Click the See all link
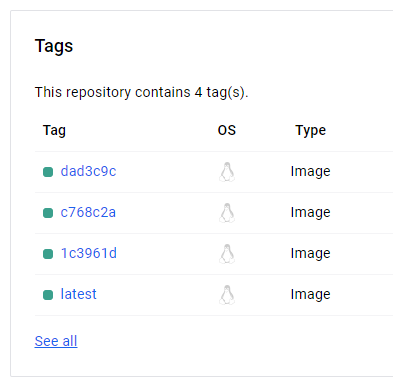Image resolution: width=393 pixels, height=388 pixels. [56, 341]
